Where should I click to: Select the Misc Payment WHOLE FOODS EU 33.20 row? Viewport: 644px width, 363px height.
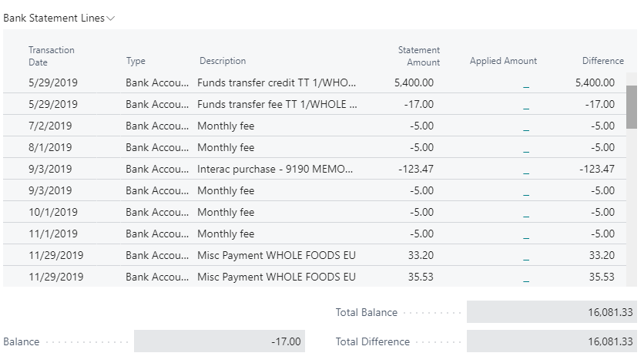(314, 255)
